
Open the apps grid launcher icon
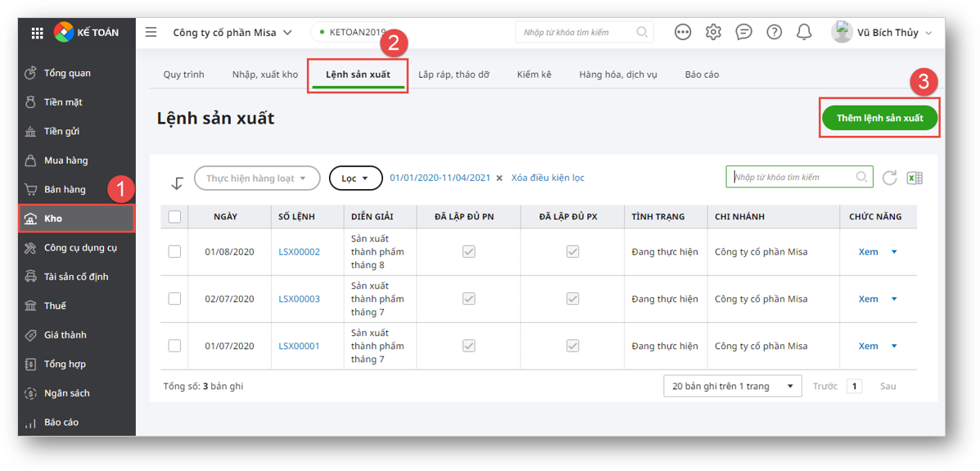(38, 33)
